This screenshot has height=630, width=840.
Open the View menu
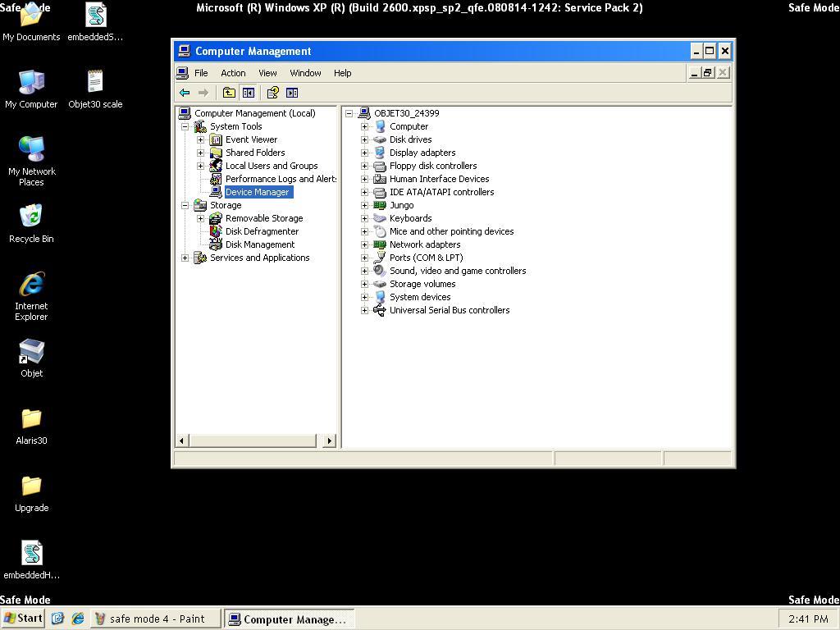tap(268, 73)
